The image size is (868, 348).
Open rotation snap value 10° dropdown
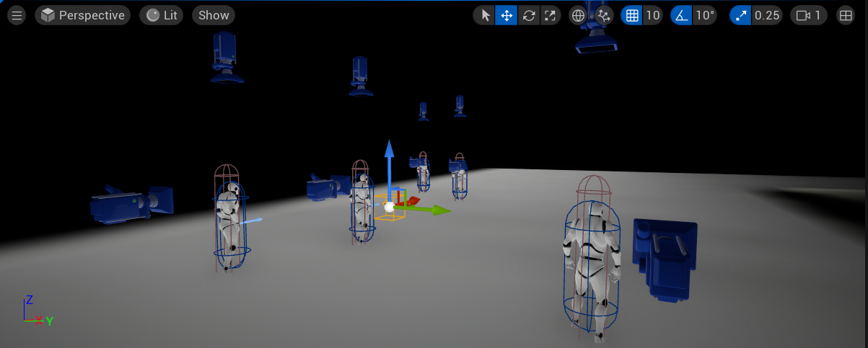click(x=705, y=15)
